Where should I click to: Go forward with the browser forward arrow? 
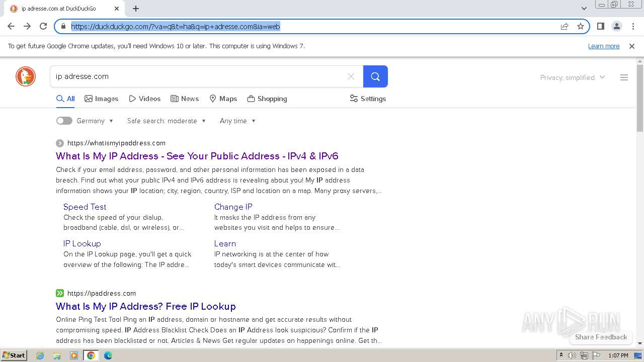[x=27, y=26]
